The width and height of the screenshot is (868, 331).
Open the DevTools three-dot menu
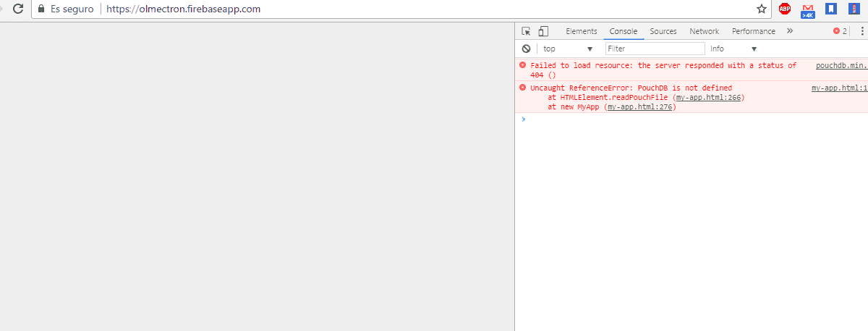862,31
